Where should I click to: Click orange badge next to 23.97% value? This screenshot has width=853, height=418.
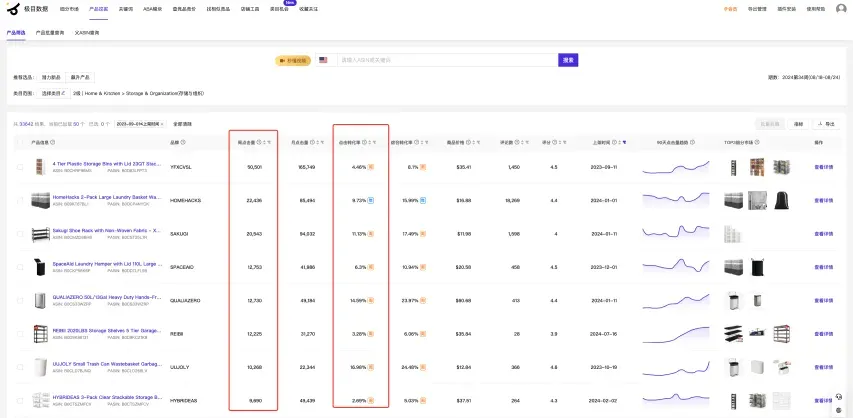pyautogui.click(x=423, y=300)
